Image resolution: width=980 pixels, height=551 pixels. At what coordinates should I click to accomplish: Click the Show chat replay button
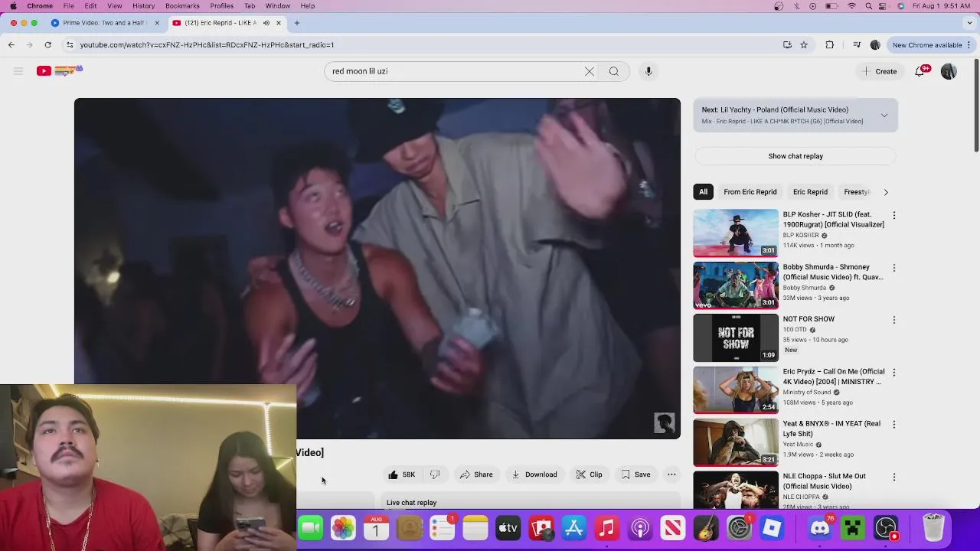[795, 156]
